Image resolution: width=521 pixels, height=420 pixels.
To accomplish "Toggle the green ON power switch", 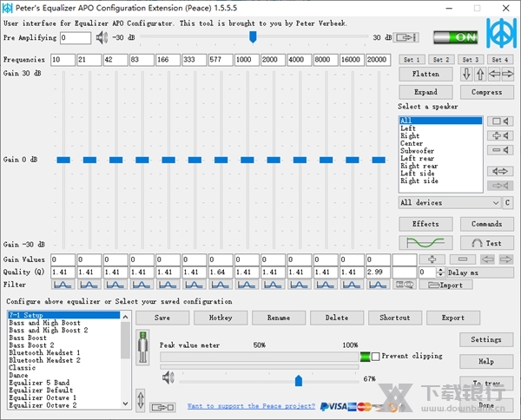I will (454, 37).
